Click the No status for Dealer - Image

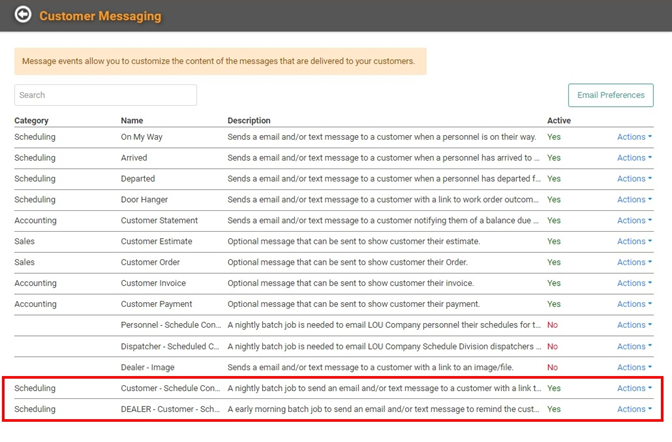(552, 367)
